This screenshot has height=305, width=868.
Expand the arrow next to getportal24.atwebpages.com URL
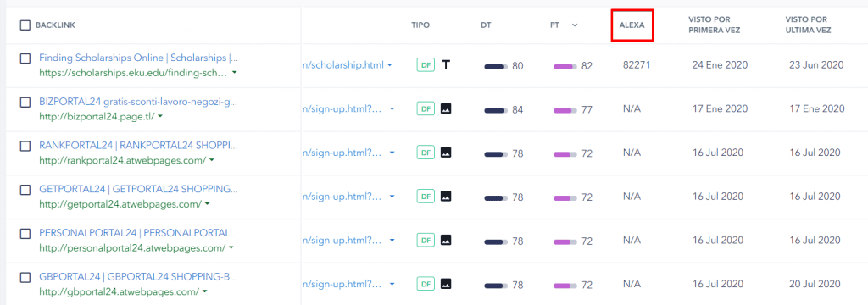pyautogui.click(x=207, y=204)
